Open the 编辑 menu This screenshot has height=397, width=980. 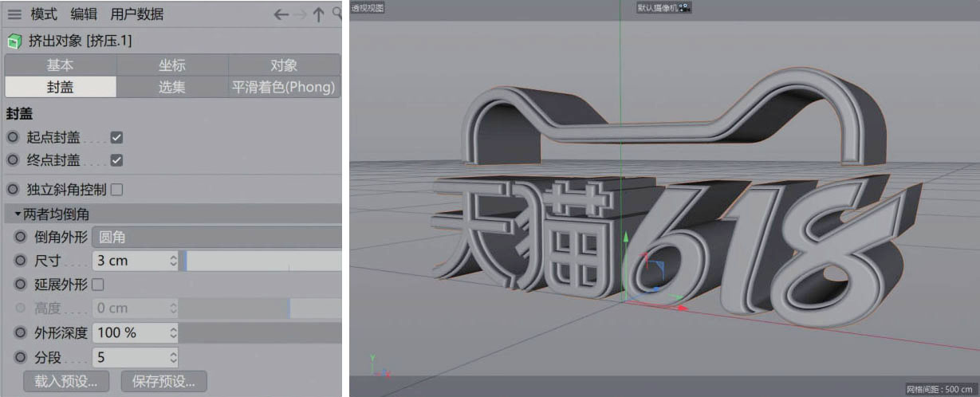(x=84, y=14)
